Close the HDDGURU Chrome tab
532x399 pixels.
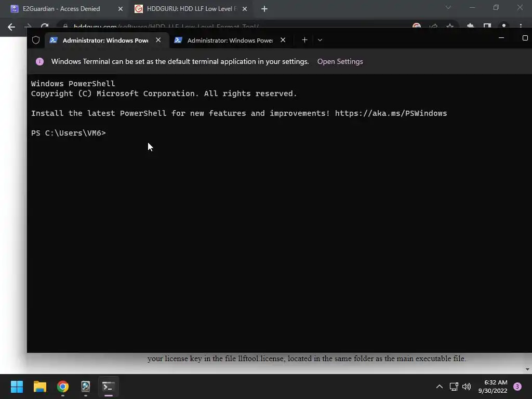[x=245, y=9]
